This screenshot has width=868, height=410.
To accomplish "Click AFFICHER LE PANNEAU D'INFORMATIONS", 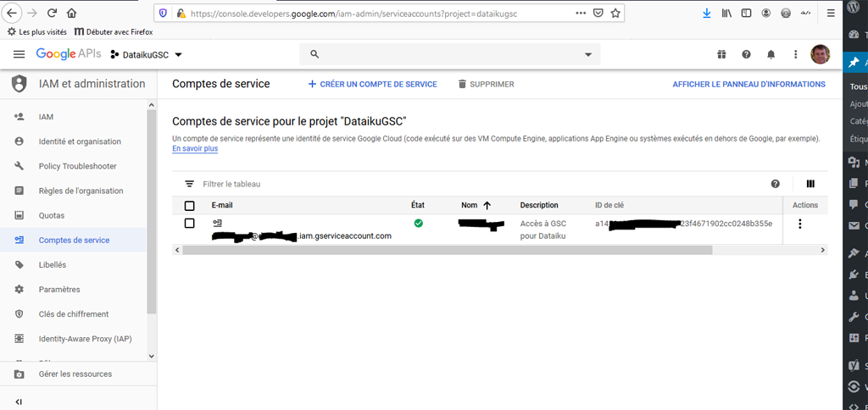I will coord(749,84).
